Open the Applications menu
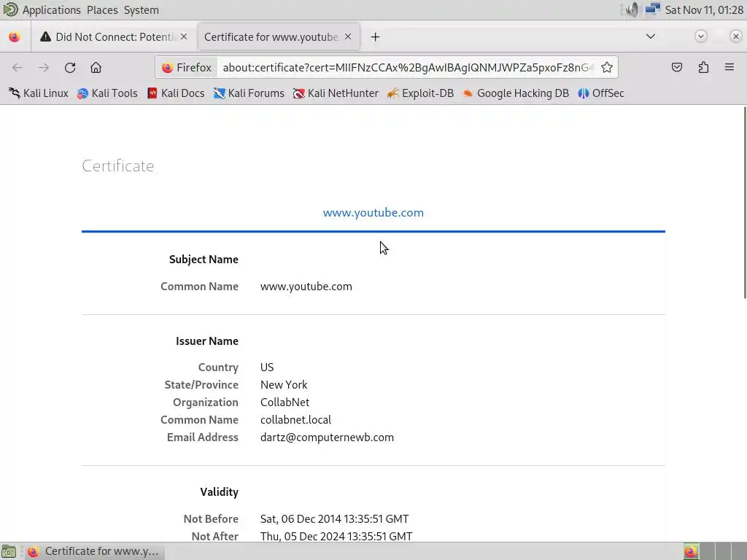Screen dimensions: 747x560 52,10
